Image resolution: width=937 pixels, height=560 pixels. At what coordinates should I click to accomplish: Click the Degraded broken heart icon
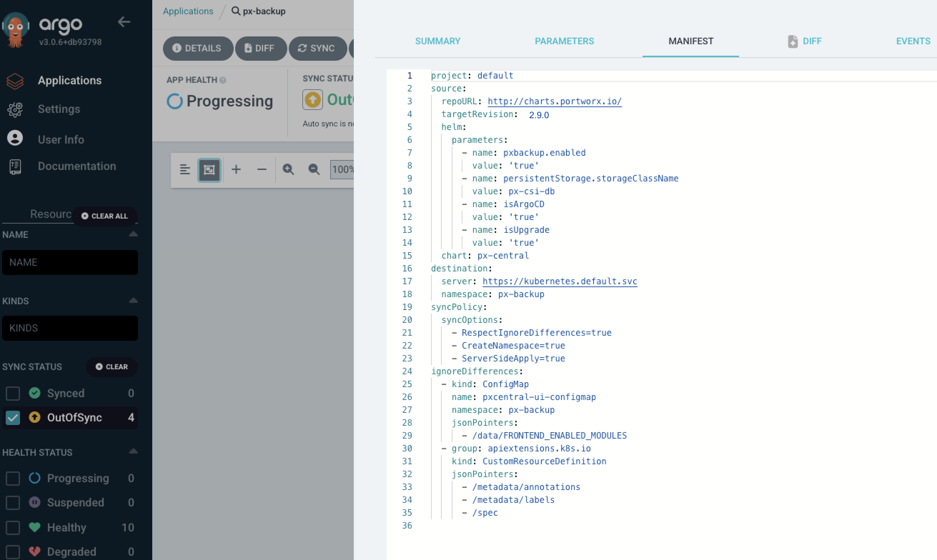point(35,551)
